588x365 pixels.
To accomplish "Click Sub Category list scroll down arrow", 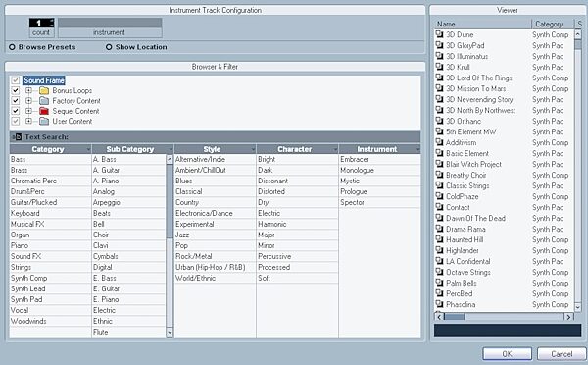I will point(170,332).
